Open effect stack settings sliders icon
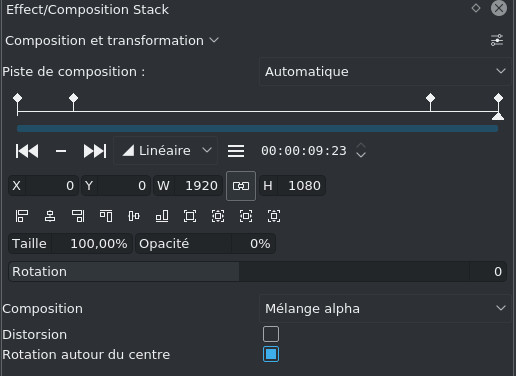 click(x=497, y=40)
